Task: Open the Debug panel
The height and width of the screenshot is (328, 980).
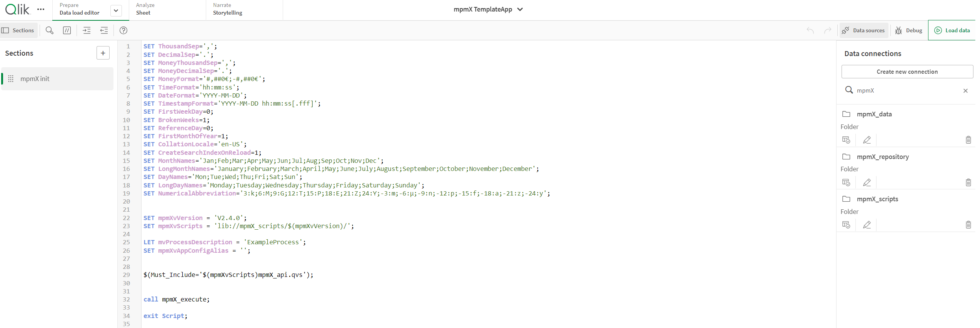Action: tap(908, 30)
